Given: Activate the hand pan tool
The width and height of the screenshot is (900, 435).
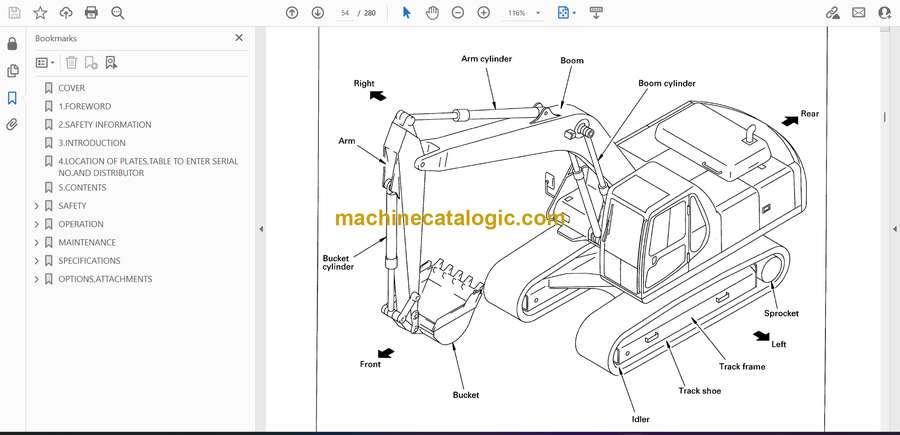Looking at the screenshot, I should pos(432,13).
